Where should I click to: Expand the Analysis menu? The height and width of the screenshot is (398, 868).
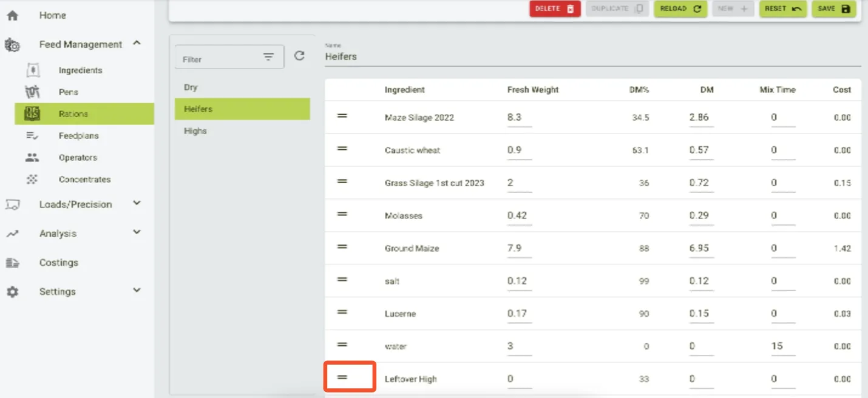click(137, 233)
